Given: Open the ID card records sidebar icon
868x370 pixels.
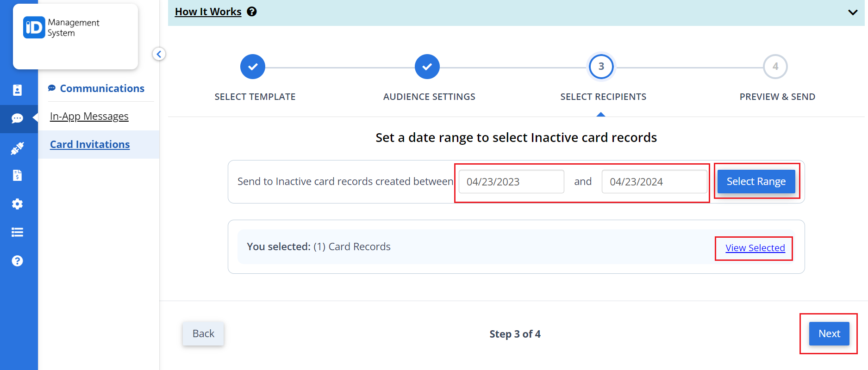Looking at the screenshot, I should tap(17, 90).
